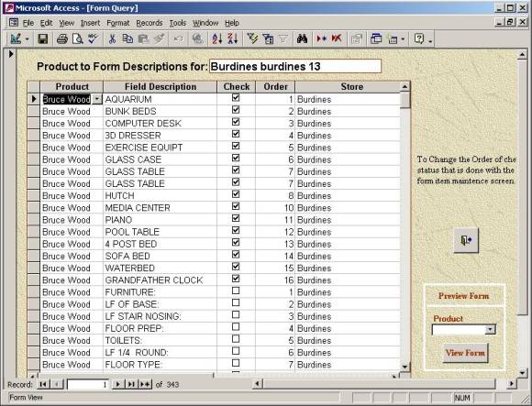532x406 pixels.
Task: Go to the first record button
Action: 43,384
